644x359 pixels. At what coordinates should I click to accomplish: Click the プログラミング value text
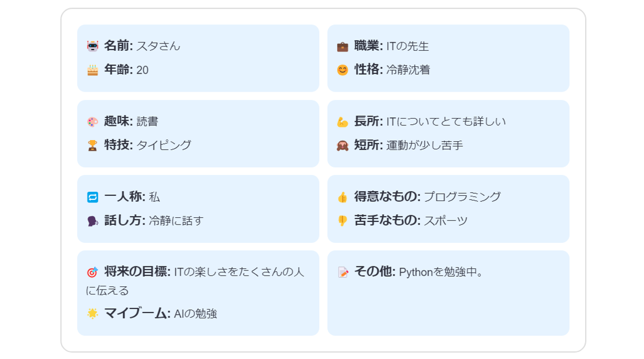(462, 197)
